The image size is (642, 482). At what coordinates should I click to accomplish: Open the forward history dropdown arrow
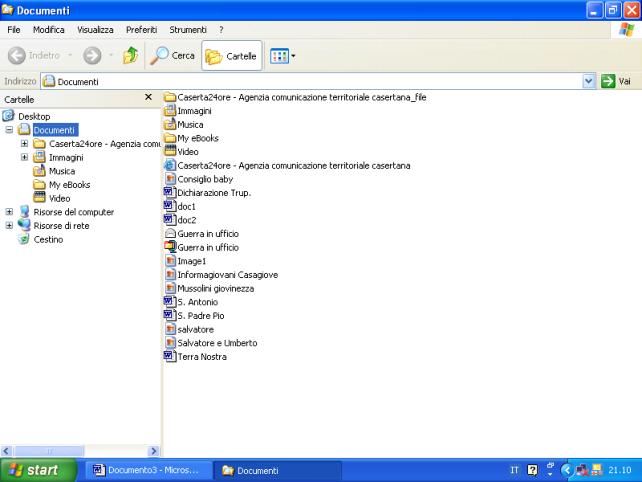pyautogui.click(x=111, y=55)
